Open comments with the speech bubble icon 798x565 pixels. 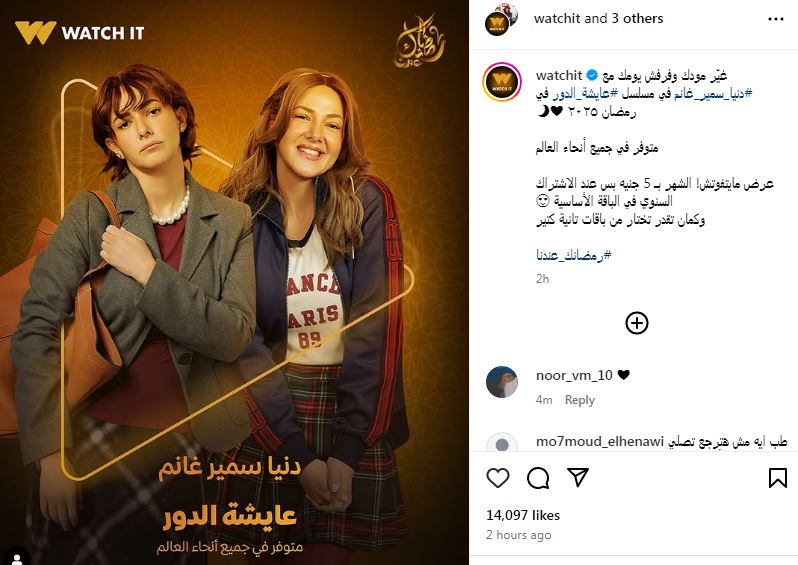538,478
